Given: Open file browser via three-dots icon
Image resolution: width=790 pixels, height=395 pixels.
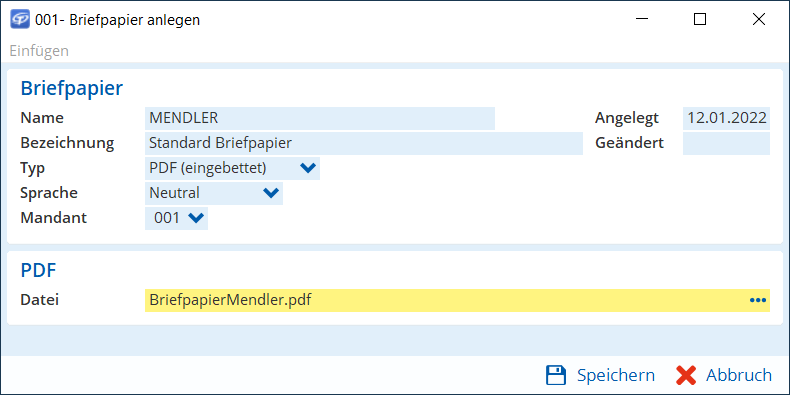Looking at the screenshot, I should [x=757, y=300].
